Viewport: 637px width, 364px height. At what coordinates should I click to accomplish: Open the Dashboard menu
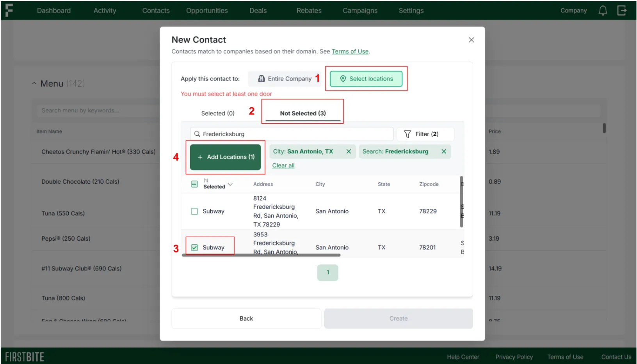click(x=54, y=11)
